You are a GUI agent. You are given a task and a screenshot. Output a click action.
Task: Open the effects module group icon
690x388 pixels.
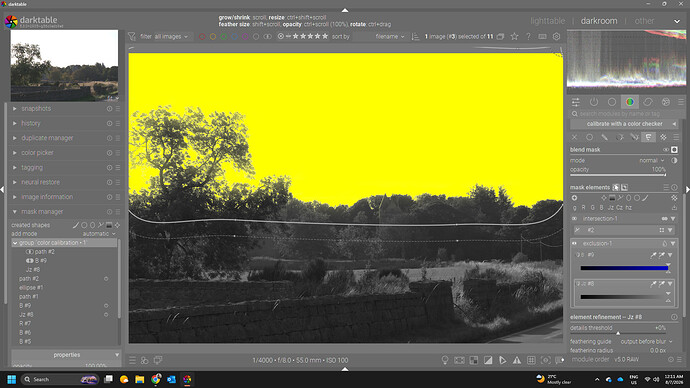[x=666, y=102]
